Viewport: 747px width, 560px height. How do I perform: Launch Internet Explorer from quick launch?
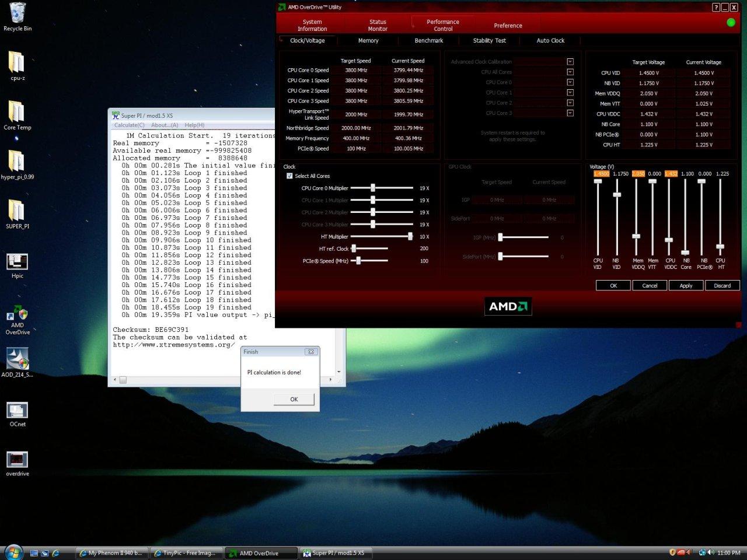click(55, 553)
